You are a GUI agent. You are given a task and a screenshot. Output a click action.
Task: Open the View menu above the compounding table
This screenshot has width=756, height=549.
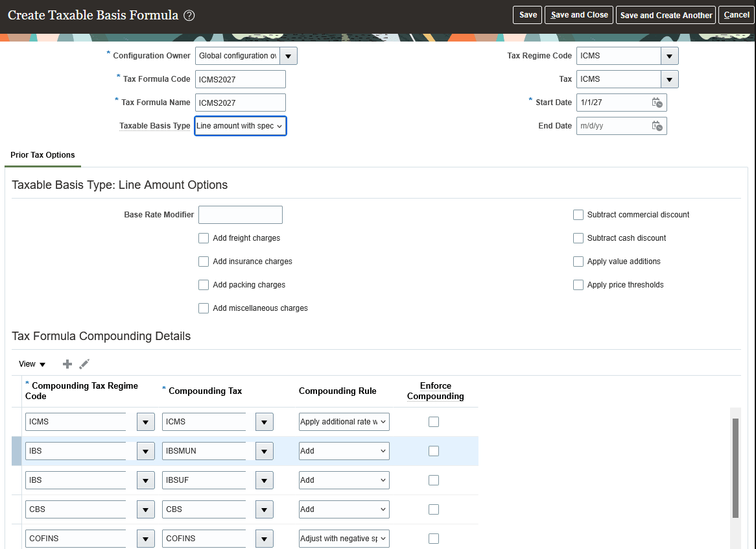pyautogui.click(x=30, y=363)
